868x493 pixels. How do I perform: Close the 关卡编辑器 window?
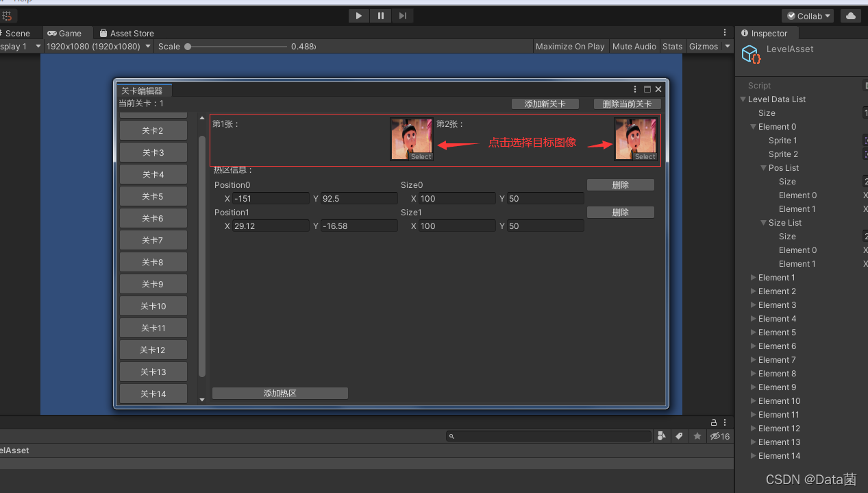tap(658, 89)
